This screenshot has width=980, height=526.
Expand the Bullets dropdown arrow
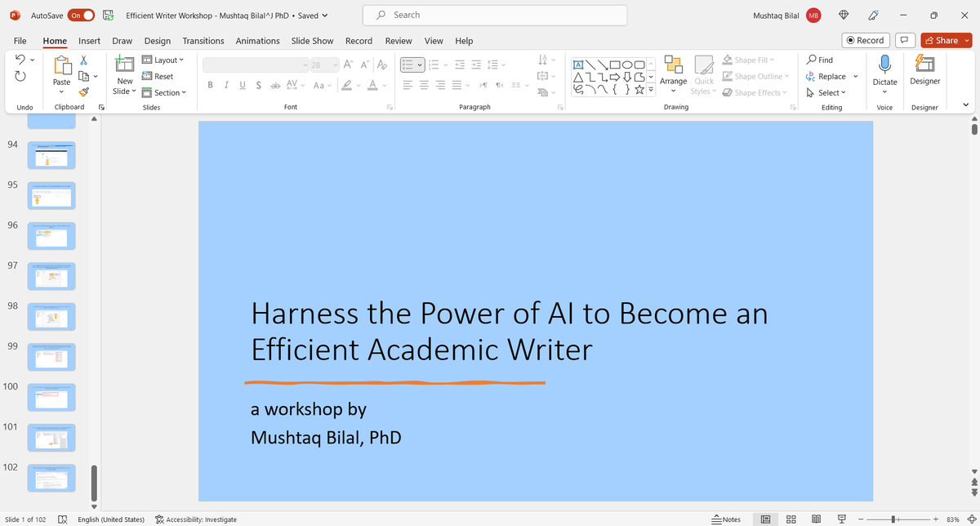420,65
